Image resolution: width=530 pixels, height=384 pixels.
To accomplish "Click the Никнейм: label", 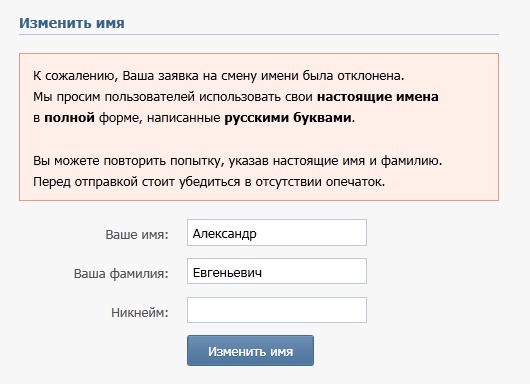I will coord(140,312).
